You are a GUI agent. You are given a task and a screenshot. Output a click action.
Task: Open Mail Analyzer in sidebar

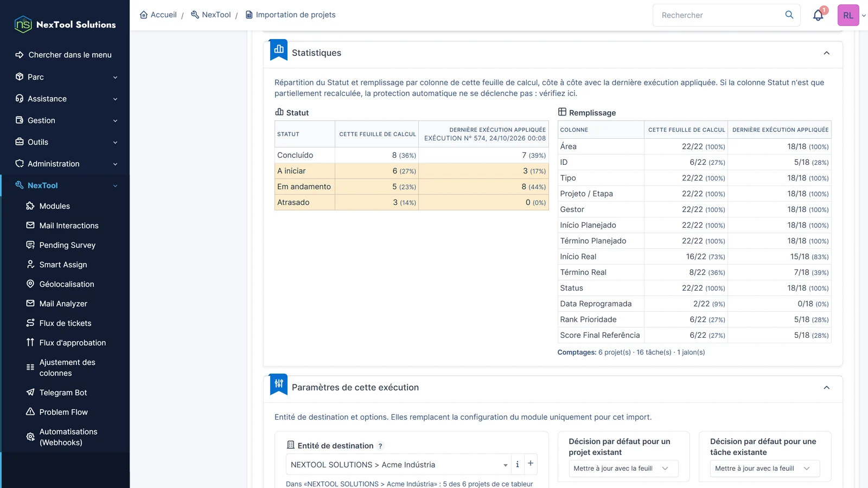[x=63, y=304]
